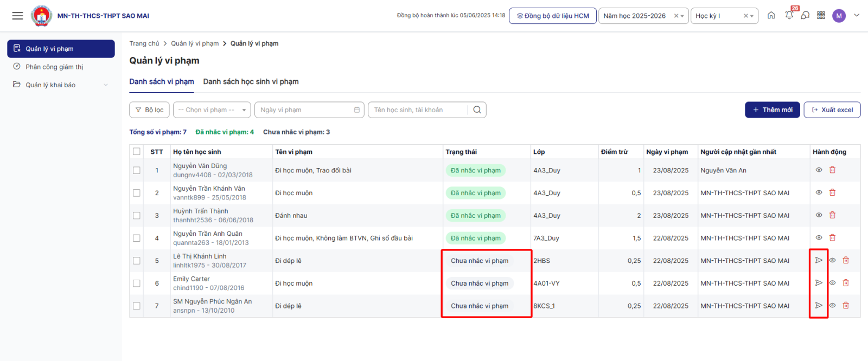This screenshot has width=868, height=361.
Task: Click the home icon in header
Action: (771, 16)
